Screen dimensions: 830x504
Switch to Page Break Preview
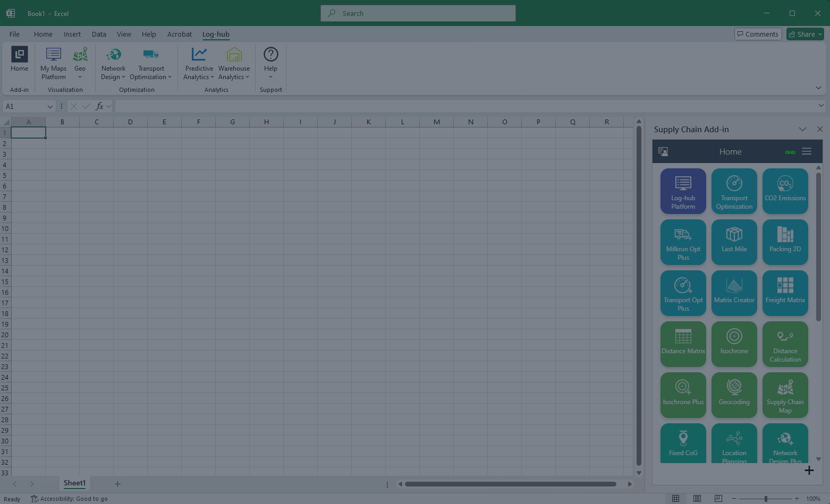point(718,498)
